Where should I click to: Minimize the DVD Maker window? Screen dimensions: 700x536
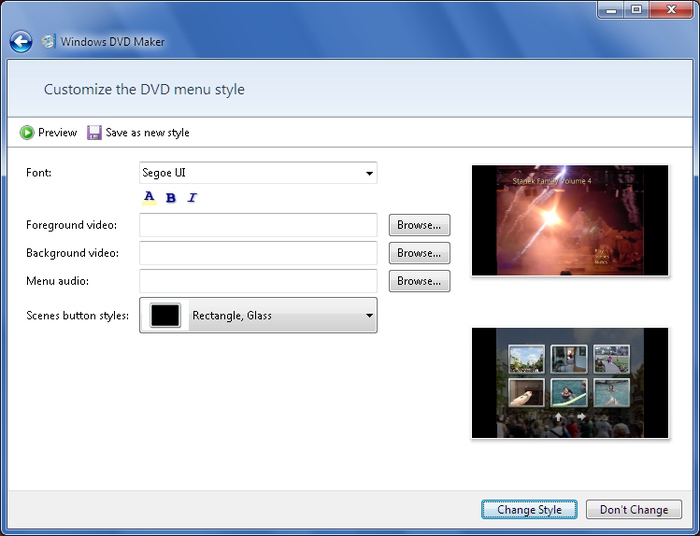pos(611,10)
